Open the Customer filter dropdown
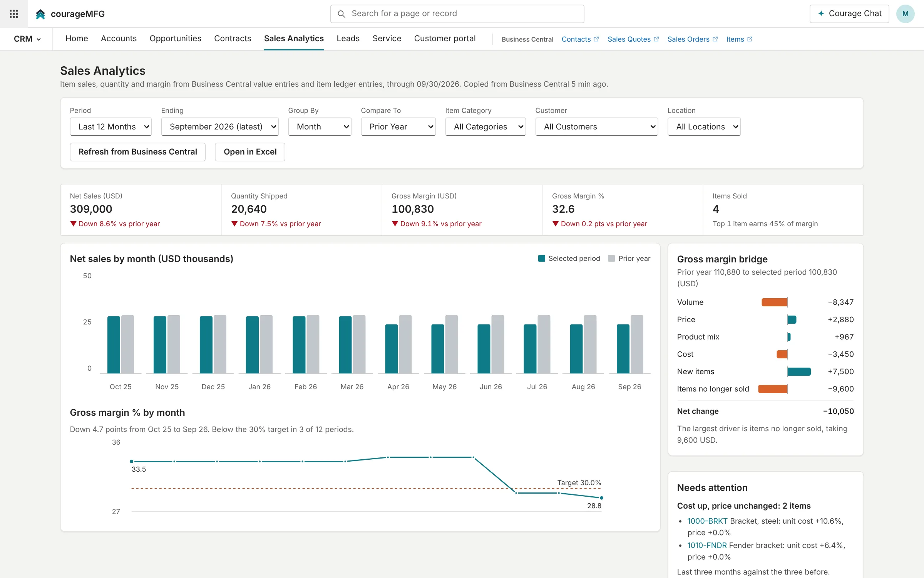Screen dimensions: 924x578 point(597,127)
